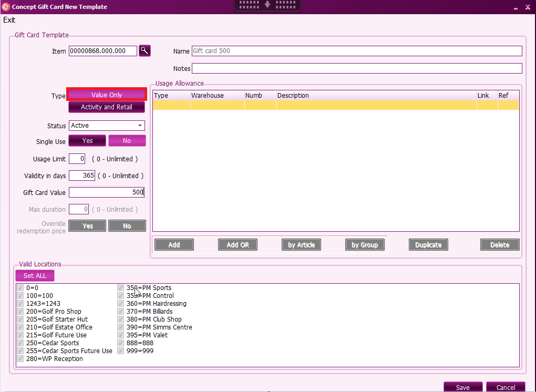Select the Ref column header

(508, 95)
